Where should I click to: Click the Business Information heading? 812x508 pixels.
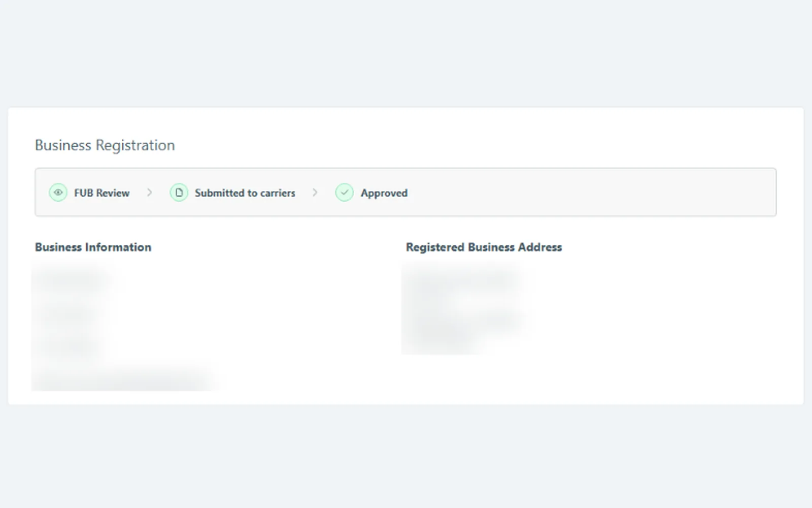93,247
